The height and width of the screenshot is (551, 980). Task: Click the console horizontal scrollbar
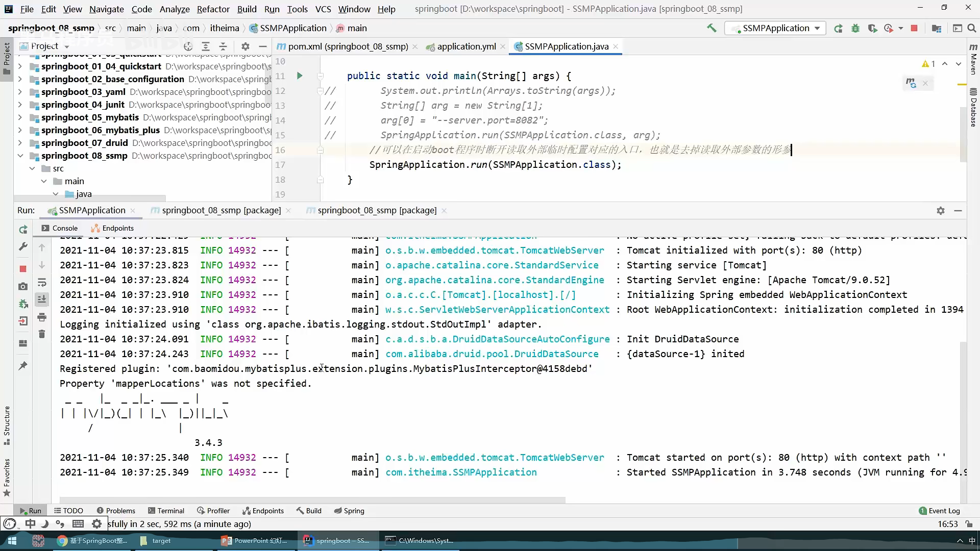pyautogui.click(x=312, y=500)
